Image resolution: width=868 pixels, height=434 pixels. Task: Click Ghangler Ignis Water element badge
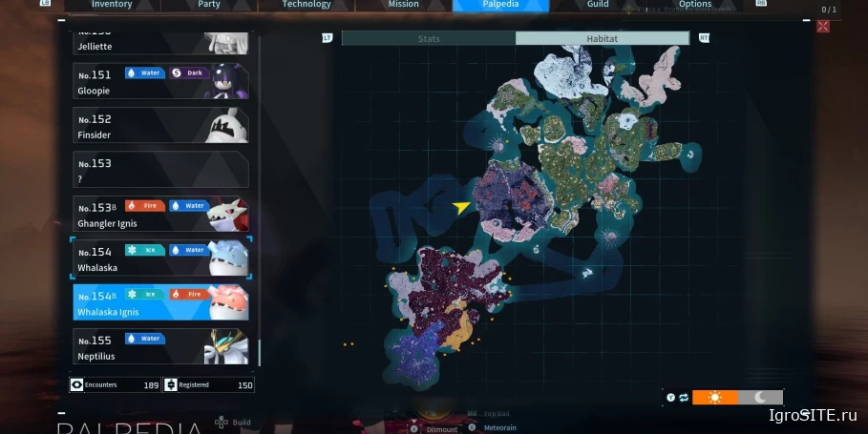pyautogui.click(x=189, y=206)
